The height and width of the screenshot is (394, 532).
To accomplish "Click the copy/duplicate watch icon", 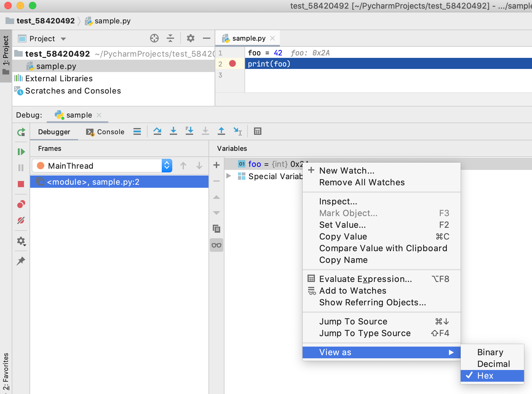I will point(216,229).
